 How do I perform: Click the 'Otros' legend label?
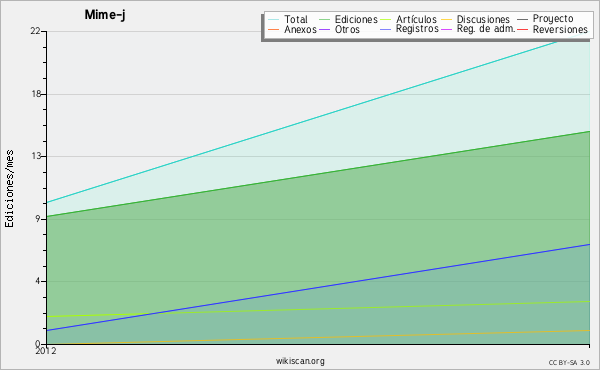(347, 29)
